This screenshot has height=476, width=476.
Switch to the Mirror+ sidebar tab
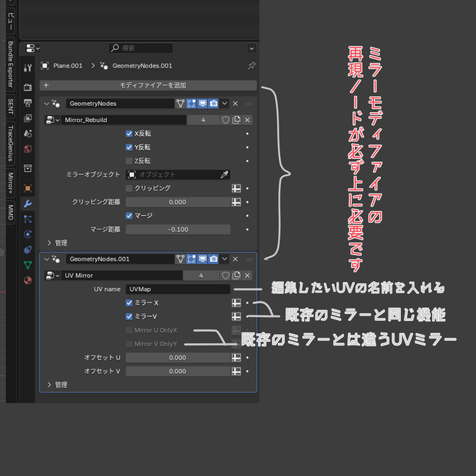(11, 183)
